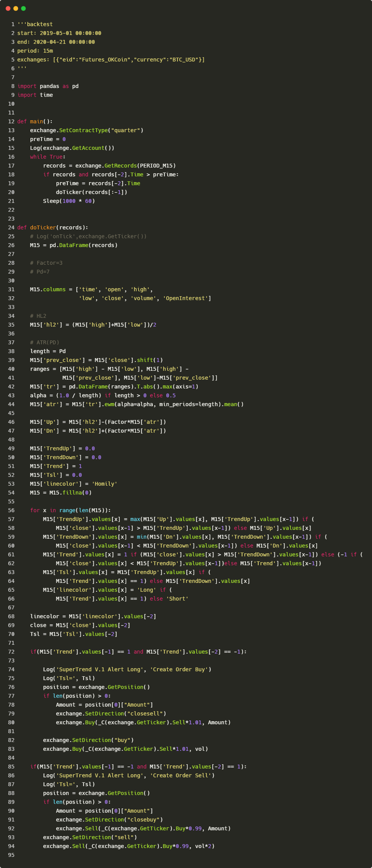The height and width of the screenshot is (868, 372).
Task: Click the SetDirection("buy") line
Action: (88, 740)
